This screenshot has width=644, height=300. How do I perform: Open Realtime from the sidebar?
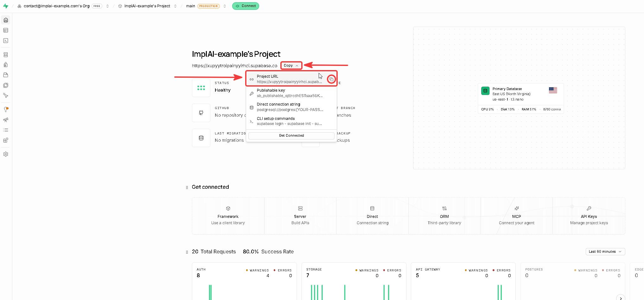[6, 95]
